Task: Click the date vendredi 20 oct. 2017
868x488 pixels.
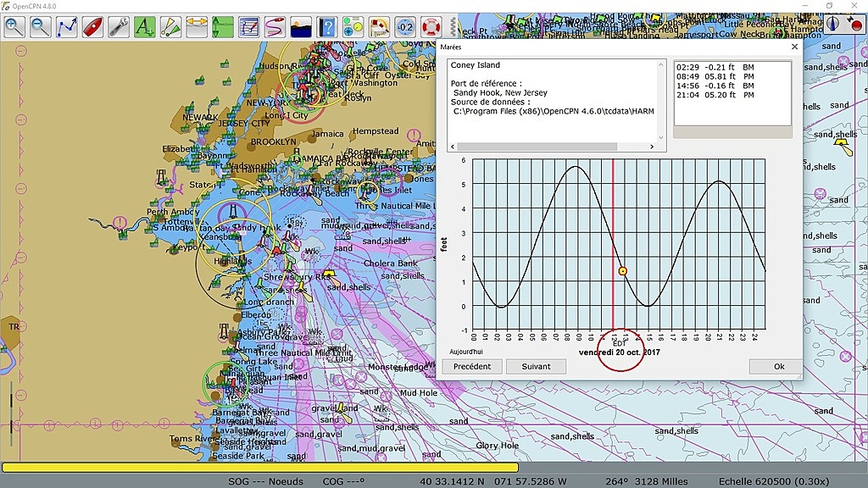Action: pyautogui.click(x=620, y=352)
